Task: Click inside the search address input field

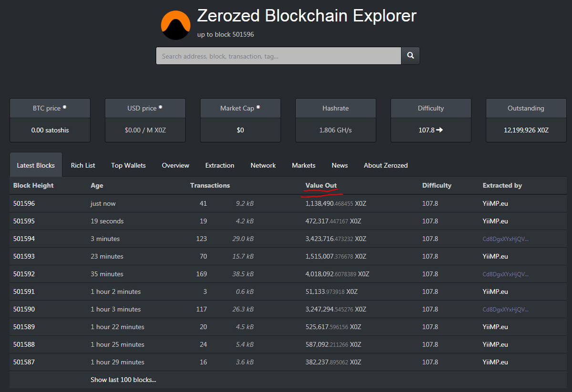Action: (x=278, y=56)
